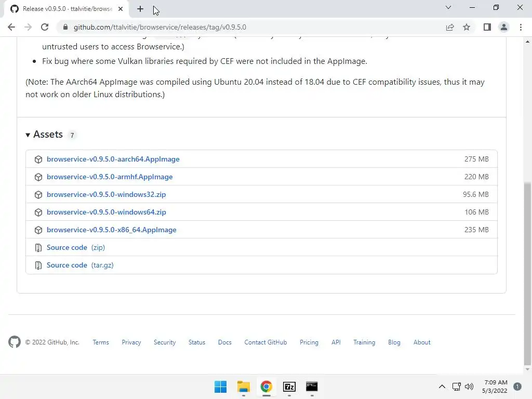Open the tab search dropdown arrow

click(x=448, y=7)
